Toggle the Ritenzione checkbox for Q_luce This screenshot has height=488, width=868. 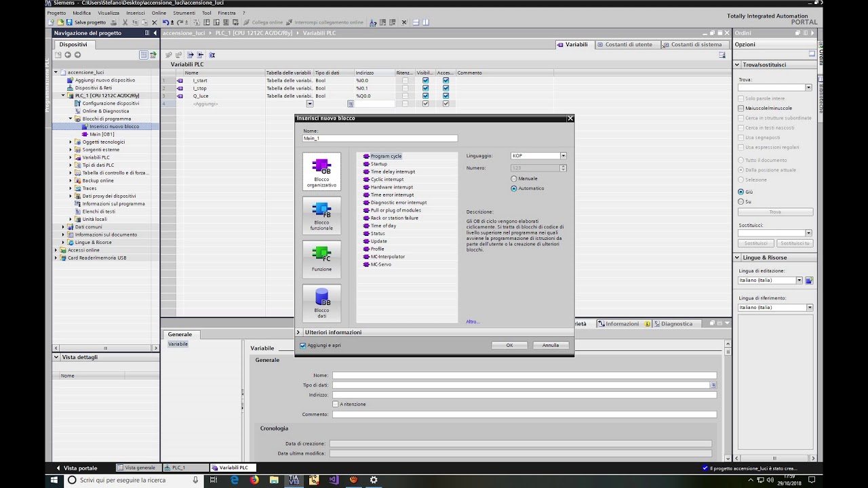[x=405, y=96]
